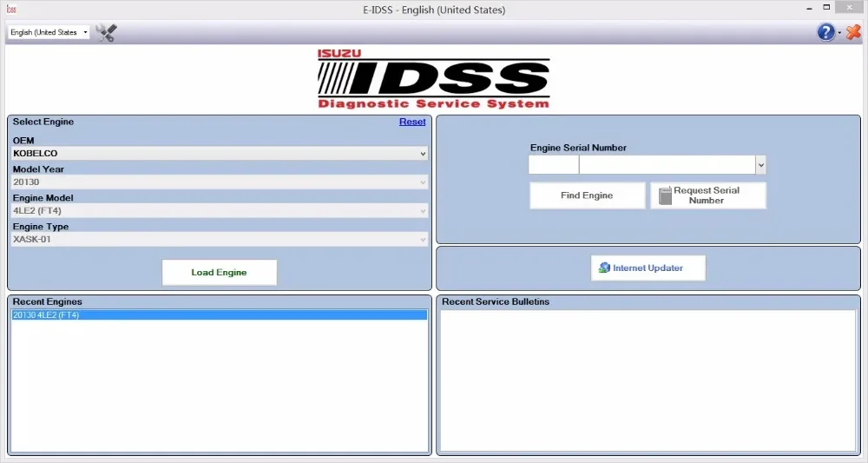Open Help with the blue question mark icon

click(825, 32)
